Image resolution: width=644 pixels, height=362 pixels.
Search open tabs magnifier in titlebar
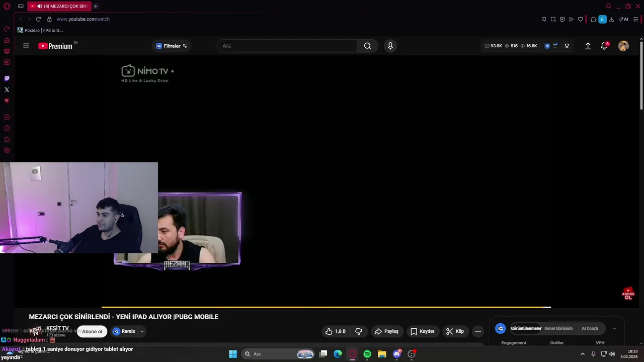[608, 6]
